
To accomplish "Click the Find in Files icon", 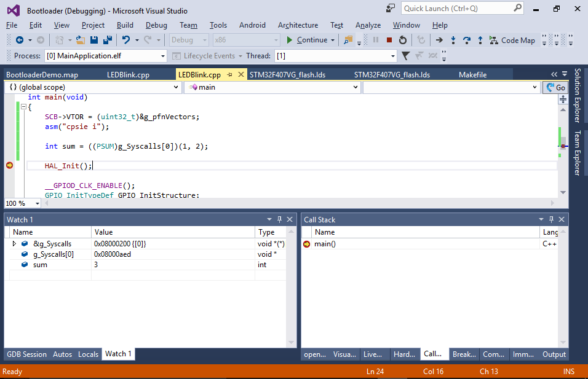I will point(348,40).
